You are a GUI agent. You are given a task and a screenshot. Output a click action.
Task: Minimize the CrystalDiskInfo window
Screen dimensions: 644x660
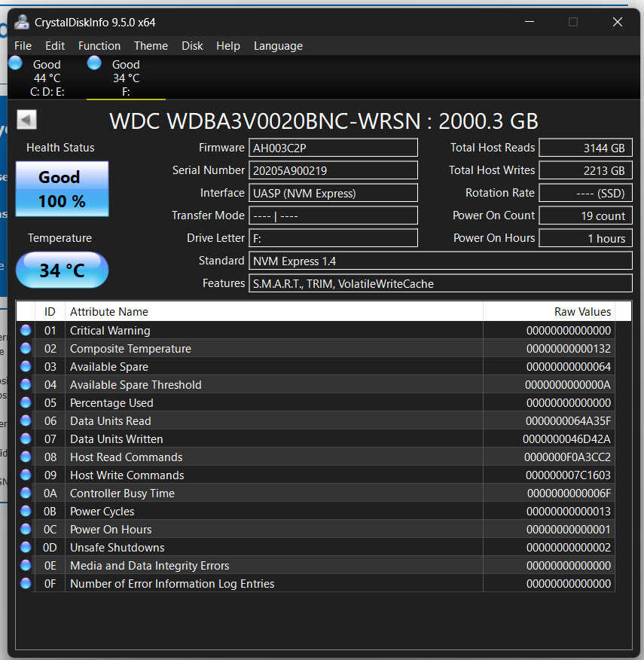click(530, 21)
